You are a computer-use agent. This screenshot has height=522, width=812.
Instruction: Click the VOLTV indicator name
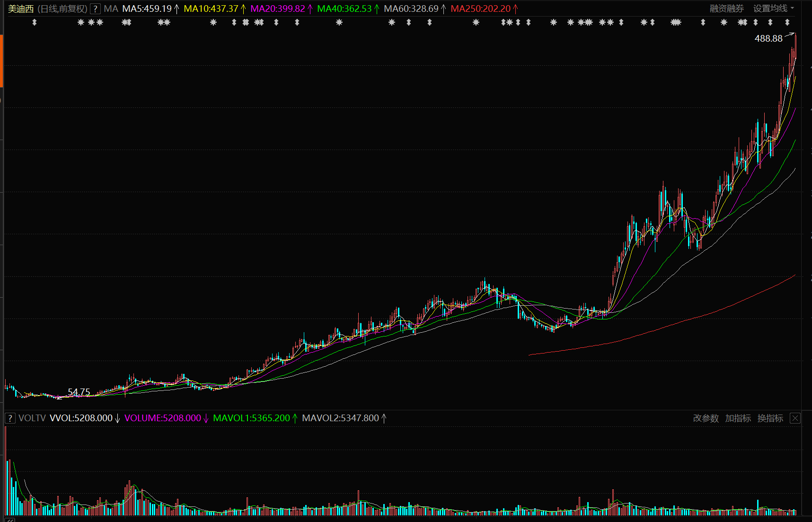coord(32,418)
